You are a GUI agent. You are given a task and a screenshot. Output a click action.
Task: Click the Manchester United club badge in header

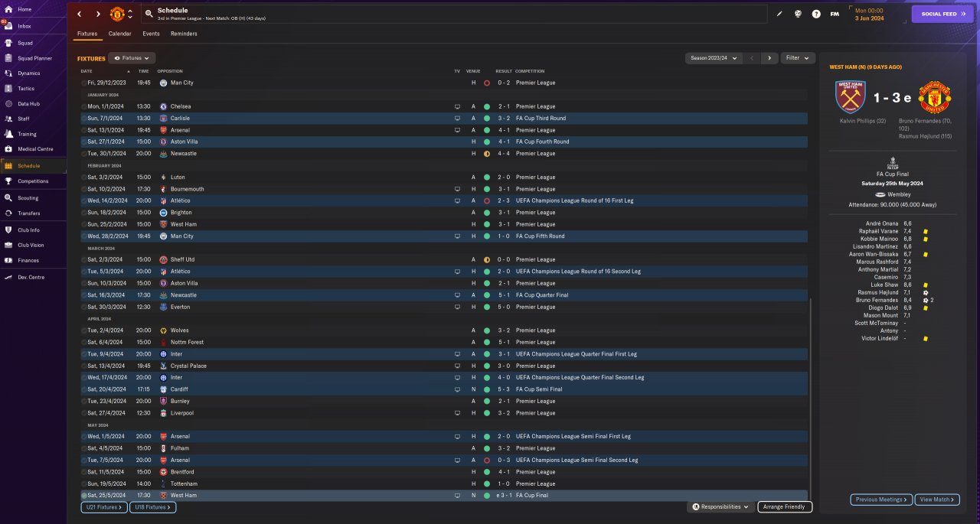[117, 14]
